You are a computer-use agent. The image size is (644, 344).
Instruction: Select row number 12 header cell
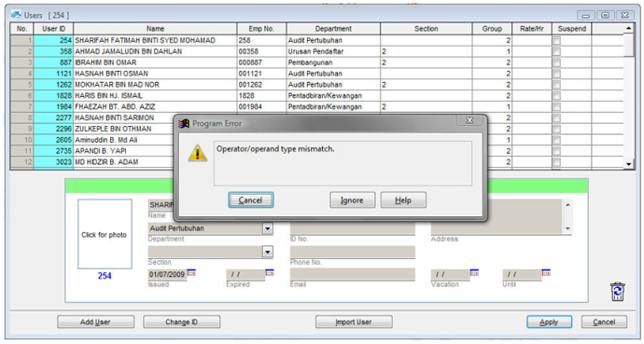point(22,162)
